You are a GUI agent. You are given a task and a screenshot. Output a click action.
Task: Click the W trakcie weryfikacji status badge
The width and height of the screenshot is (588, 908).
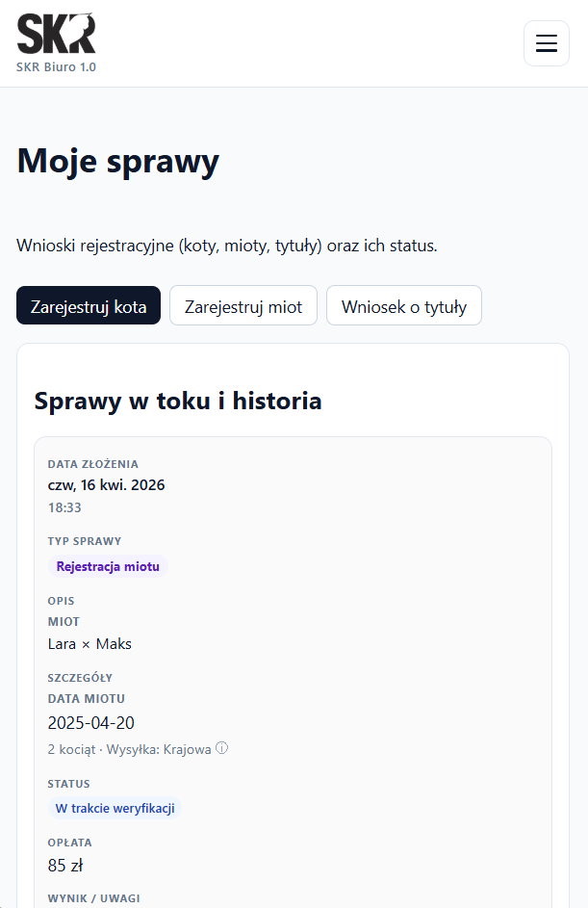[115, 808]
